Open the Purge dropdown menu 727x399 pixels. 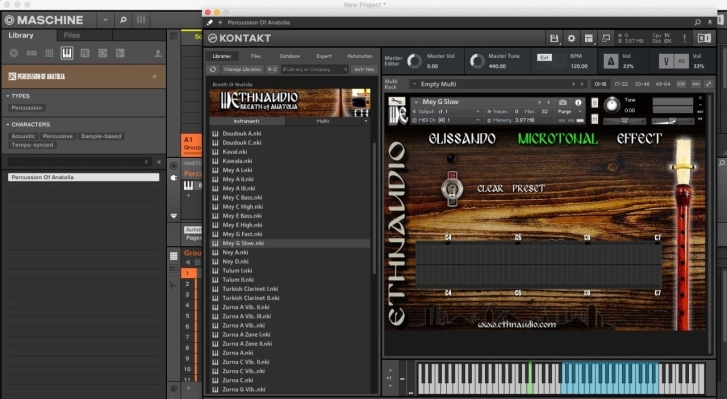tap(570, 112)
